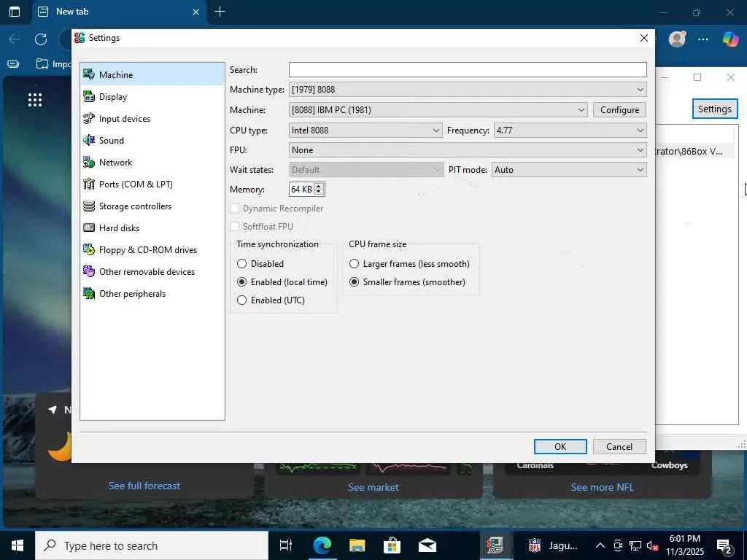747x560 pixels.
Task: Click the settings Search field
Action: coord(468,69)
